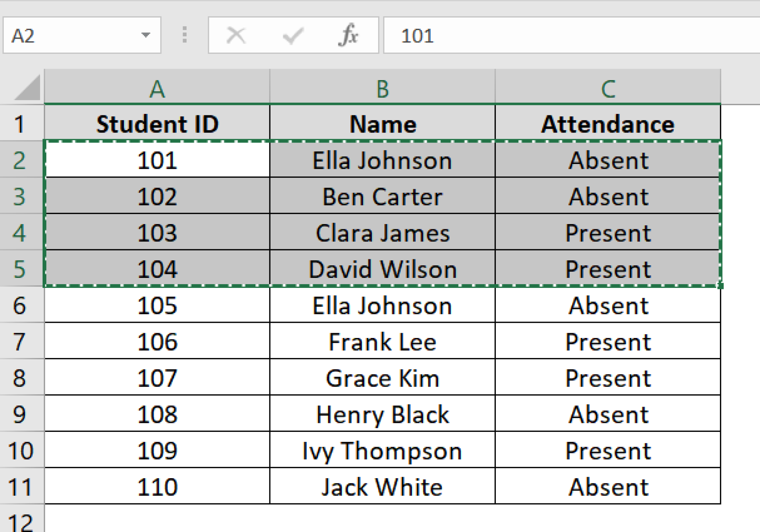Click the formula bar options ellipsis icon
The height and width of the screenshot is (532, 760).
[184, 35]
